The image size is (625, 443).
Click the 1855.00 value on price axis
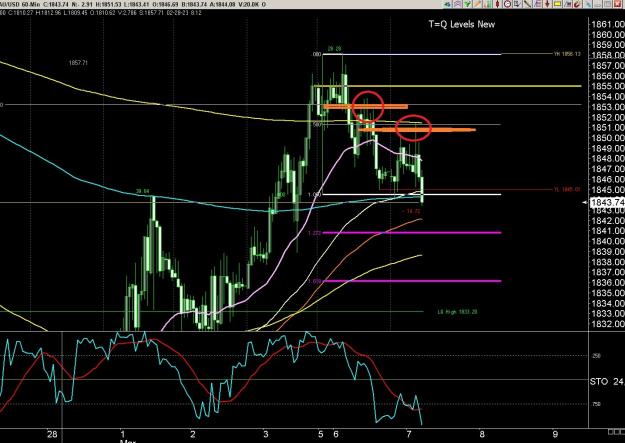tap(608, 86)
